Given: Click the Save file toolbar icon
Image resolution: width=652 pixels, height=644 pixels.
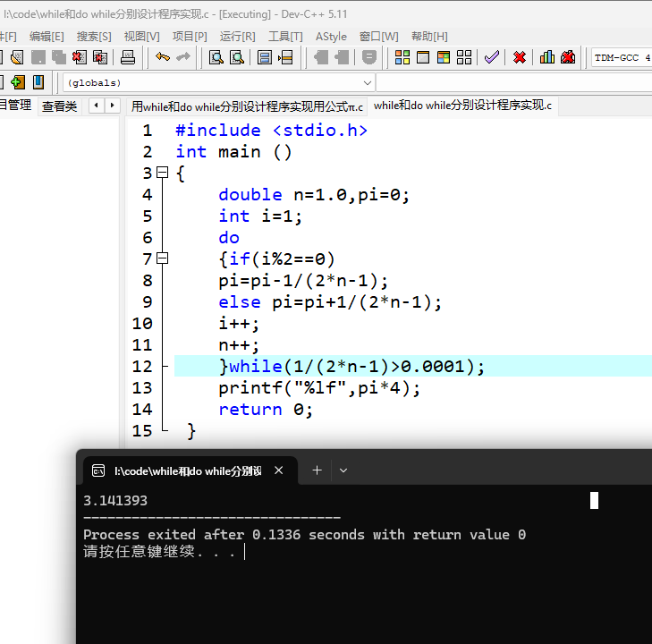Looking at the screenshot, I should click(x=38, y=57).
